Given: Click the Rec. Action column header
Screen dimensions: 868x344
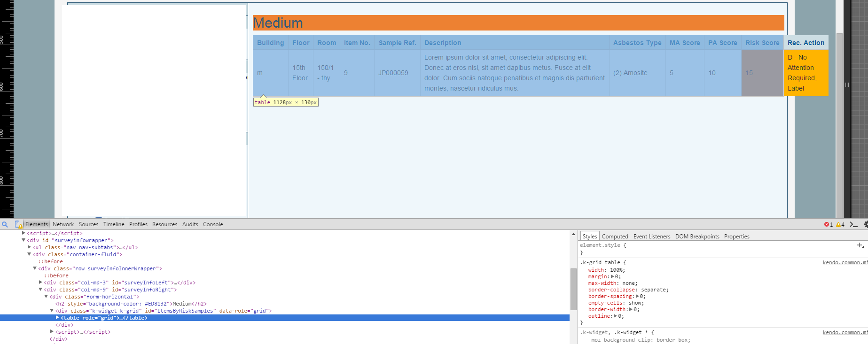Looking at the screenshot, I should (x=806, y=43).
